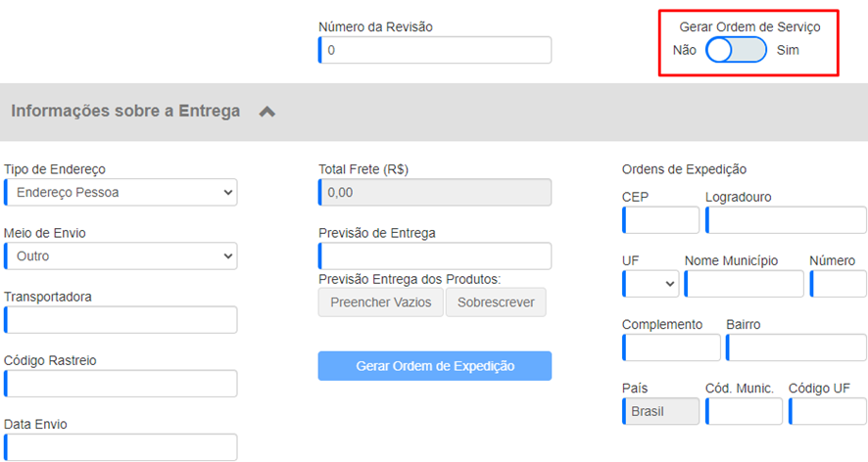
Task: Click the Bairro input field
Action: coord(796,347)
